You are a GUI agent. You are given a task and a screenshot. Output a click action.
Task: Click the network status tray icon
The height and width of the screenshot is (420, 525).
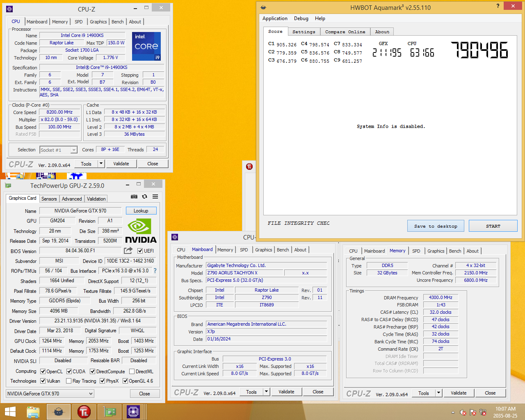[483, 412]
